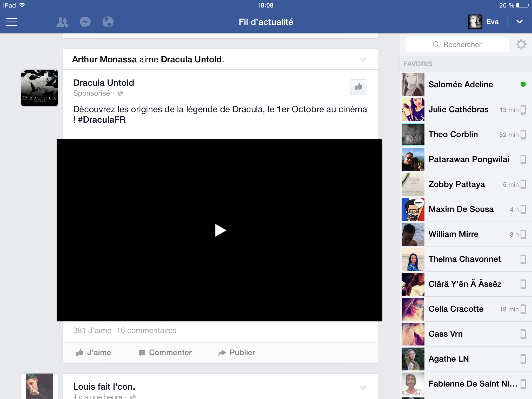Open Louis fait l'con profile picture

(39, 386)
